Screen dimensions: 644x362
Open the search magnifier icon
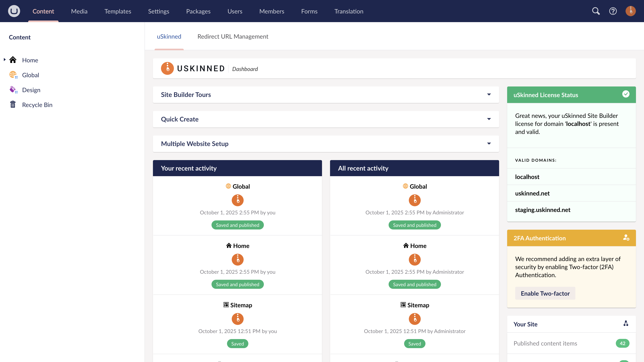pos(596,11)
